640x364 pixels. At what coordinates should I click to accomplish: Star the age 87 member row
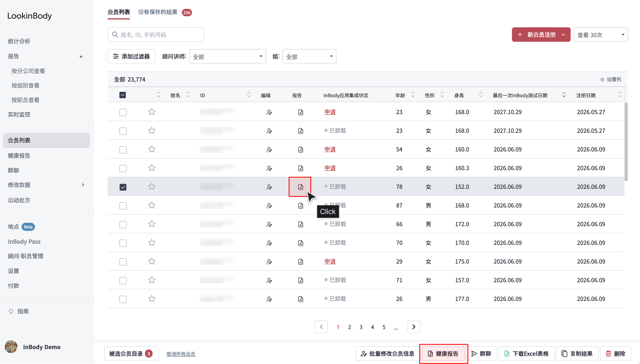coord(152,205)
